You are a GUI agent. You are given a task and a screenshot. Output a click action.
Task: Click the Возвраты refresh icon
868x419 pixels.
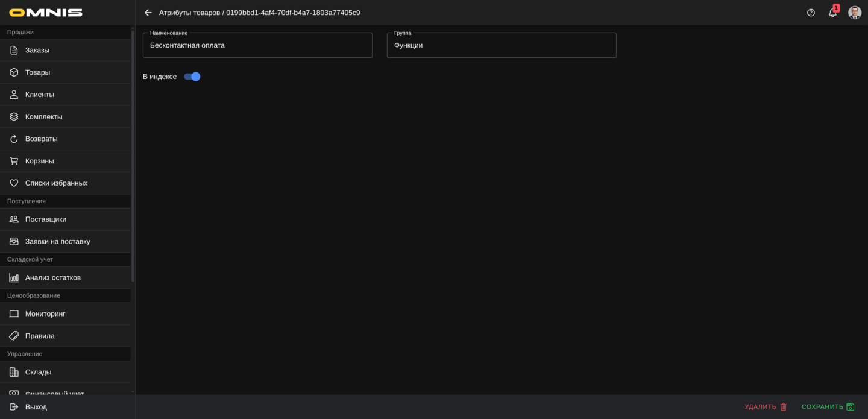click(x=14, y=139)
